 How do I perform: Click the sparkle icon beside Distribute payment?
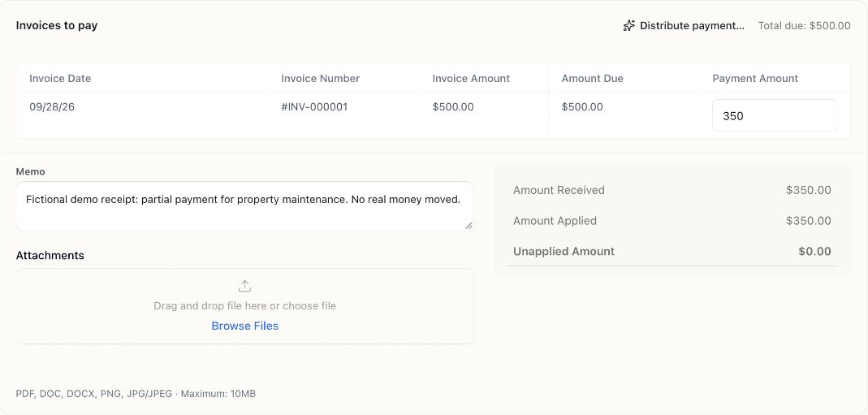(628, 25)
